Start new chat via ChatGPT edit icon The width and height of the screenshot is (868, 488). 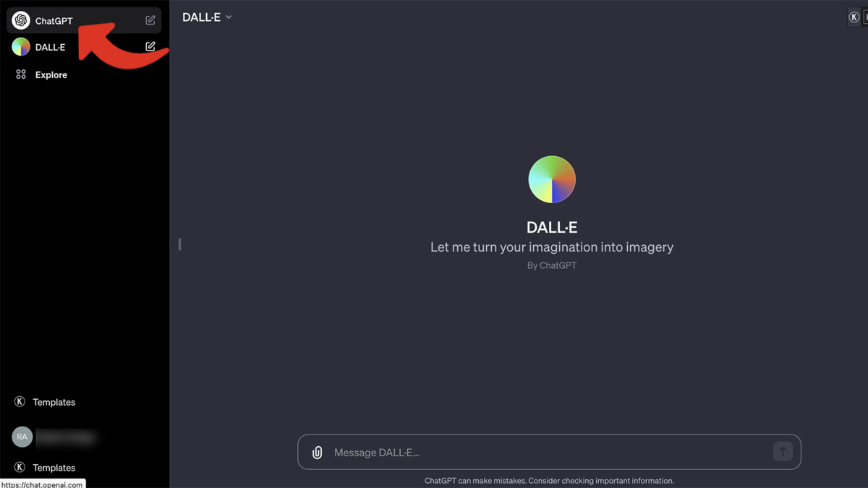click(150, 20)
